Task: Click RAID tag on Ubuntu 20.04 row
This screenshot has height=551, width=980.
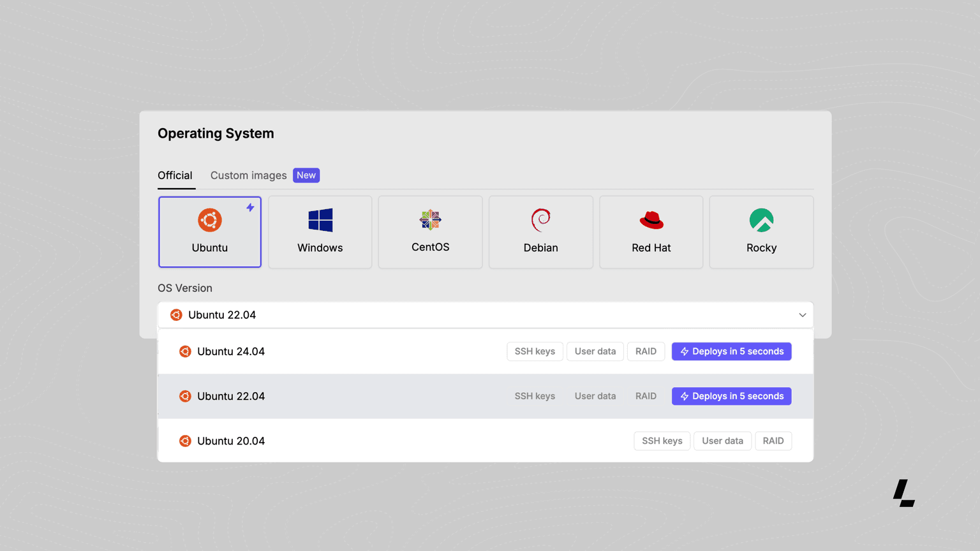Action: 773,441
